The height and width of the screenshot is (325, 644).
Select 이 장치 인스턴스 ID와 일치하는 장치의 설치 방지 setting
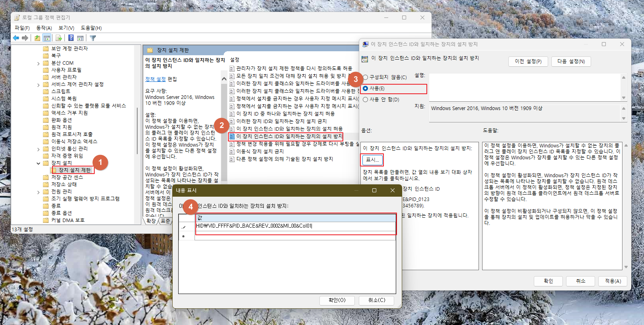pos(289,136)
